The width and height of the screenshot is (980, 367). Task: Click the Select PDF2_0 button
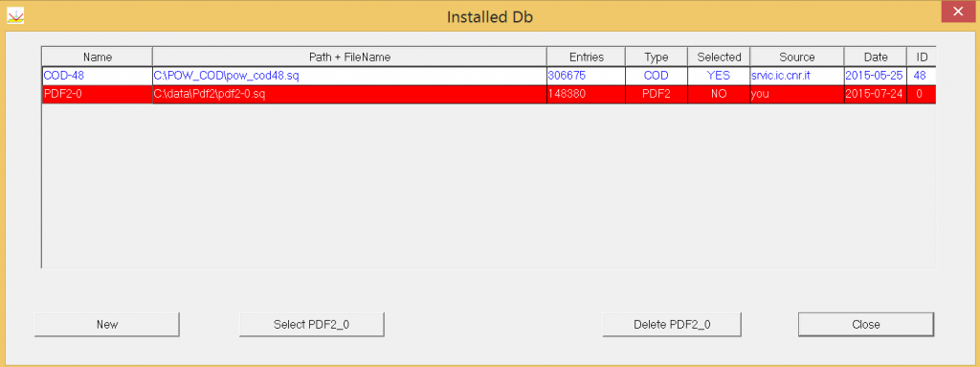[311, 325]
